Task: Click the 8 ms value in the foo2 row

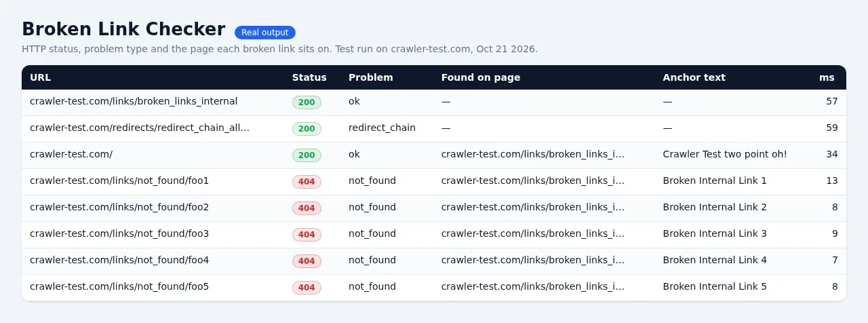Action: [835, 207]
